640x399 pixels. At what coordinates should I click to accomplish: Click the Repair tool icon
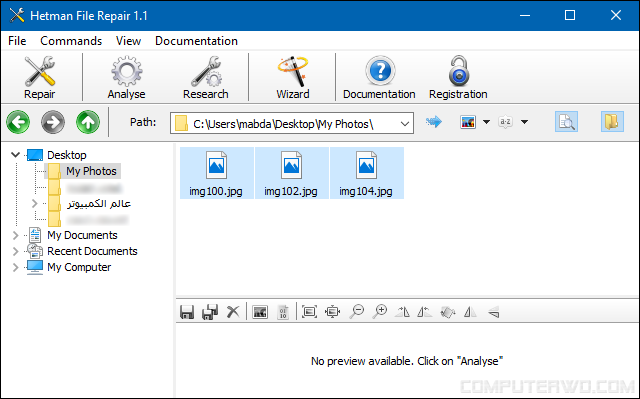coord(40,78)
